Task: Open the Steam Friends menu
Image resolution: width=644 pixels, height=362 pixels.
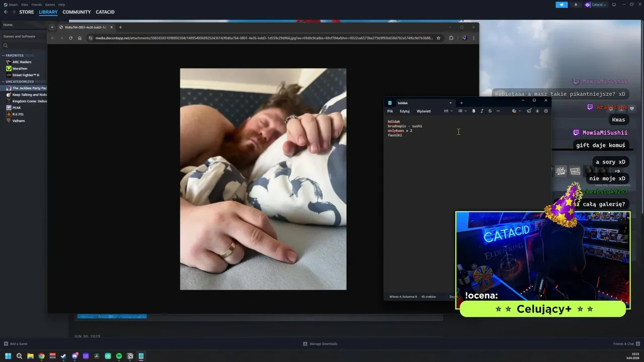Action: point(37,5)
